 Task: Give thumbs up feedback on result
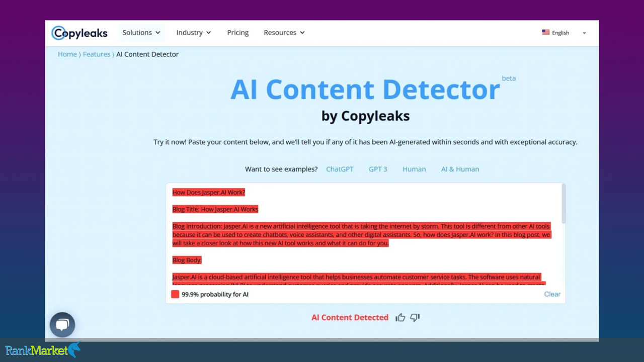[400, 317]
